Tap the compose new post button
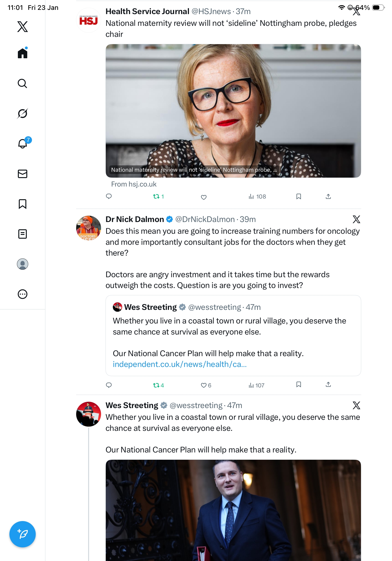 (x=23, y=534)
